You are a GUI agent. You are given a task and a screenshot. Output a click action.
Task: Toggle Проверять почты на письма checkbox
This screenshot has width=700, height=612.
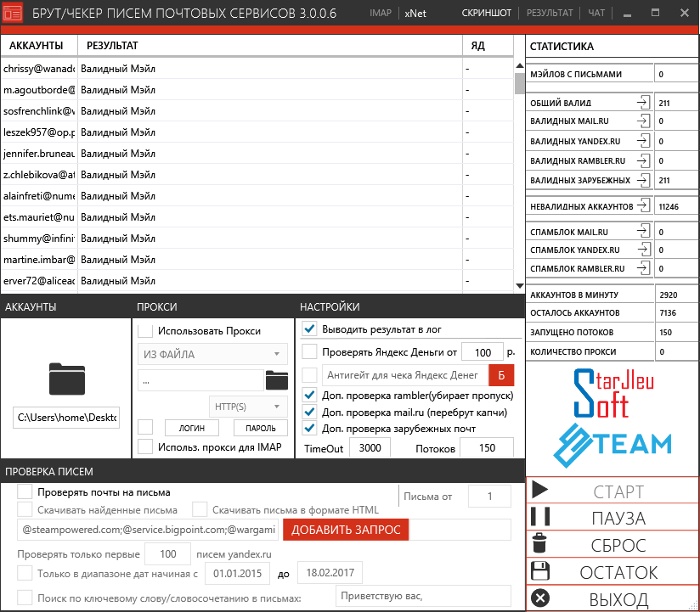click(25, 491)
